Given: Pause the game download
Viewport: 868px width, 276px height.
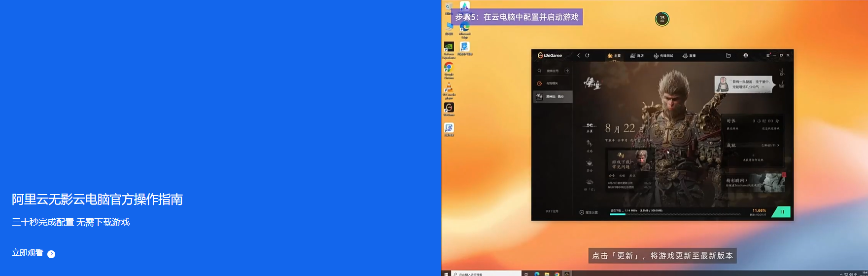Looking at the screenshot, I should [782, 212].
